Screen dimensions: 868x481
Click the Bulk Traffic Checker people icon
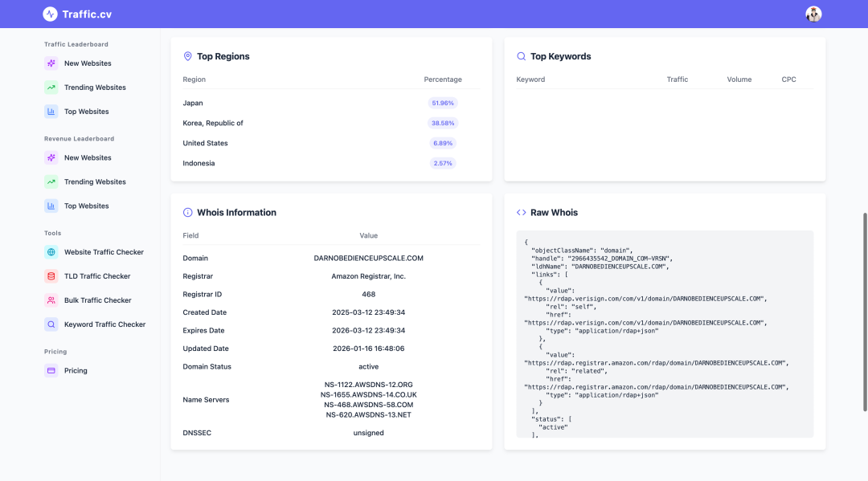coord(51,300)
